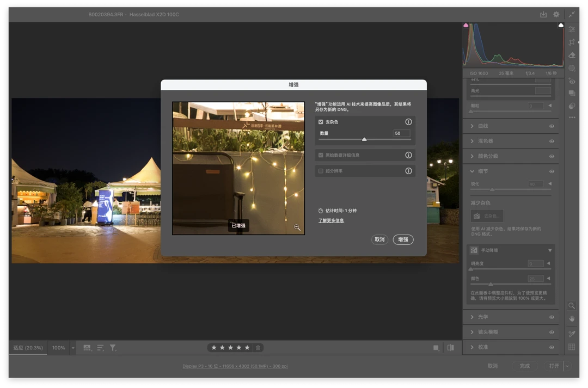Click the 去杂色… button under 减少杂色

487,216
